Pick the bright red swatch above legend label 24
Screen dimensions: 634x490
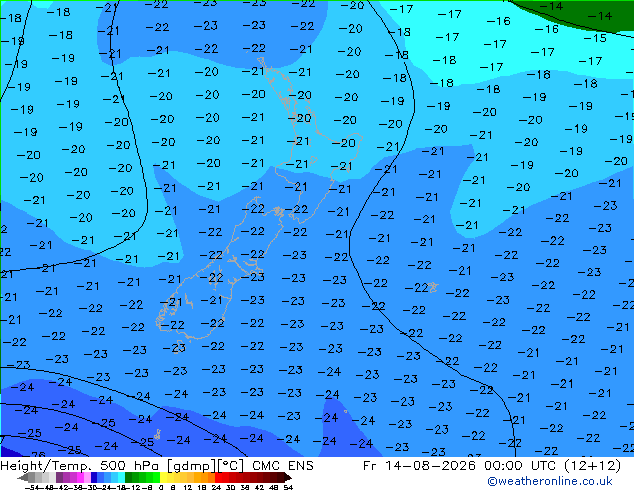[x=218, y=478]
